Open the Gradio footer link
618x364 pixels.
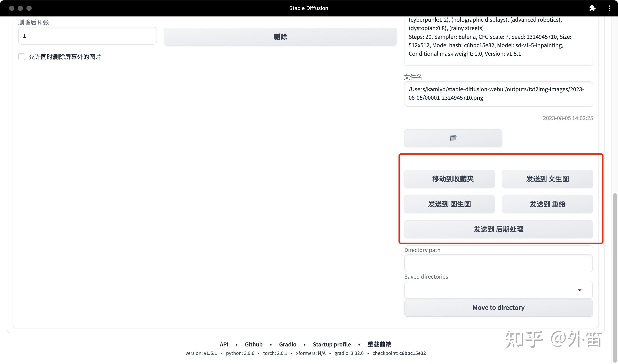point(287,344)
